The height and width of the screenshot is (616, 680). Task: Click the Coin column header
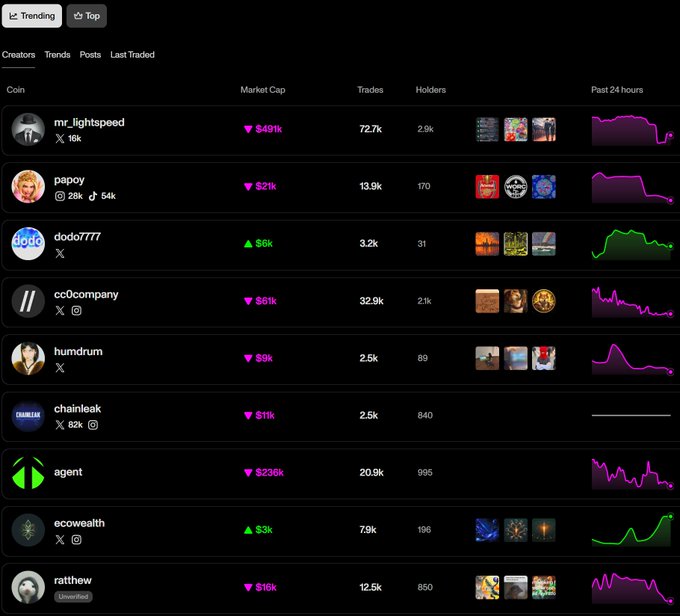pos(16,90)
